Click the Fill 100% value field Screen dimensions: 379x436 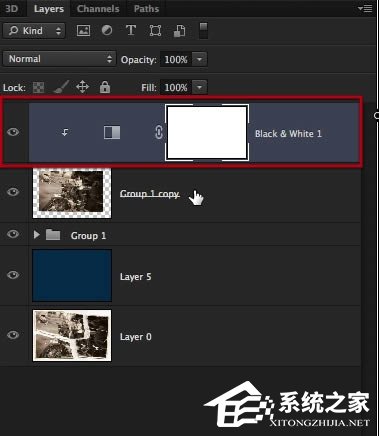(176, 88)
